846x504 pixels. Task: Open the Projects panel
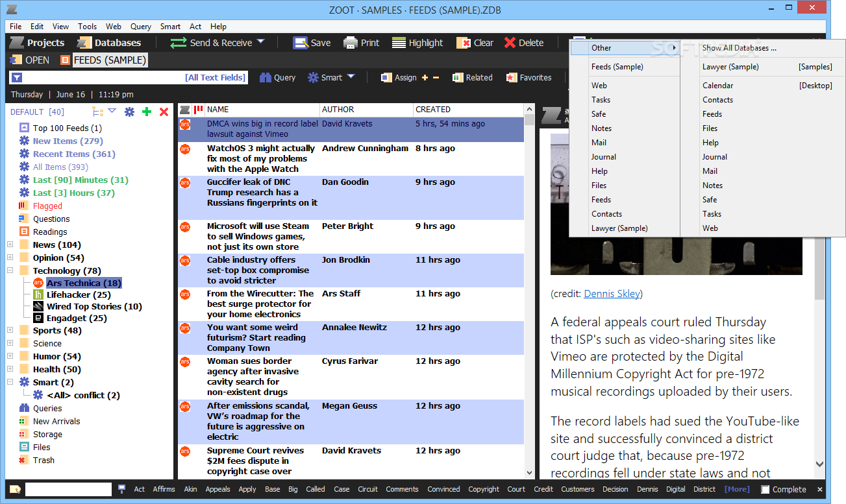pos(36,43)
